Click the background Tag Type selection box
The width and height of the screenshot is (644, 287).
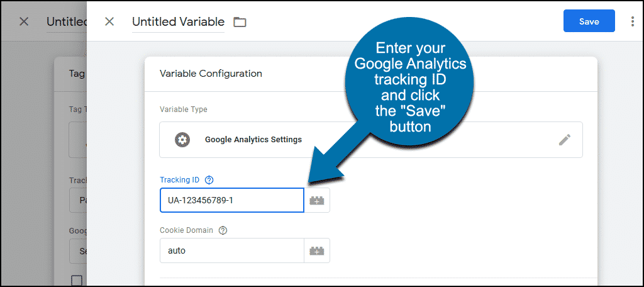(77, 140)
